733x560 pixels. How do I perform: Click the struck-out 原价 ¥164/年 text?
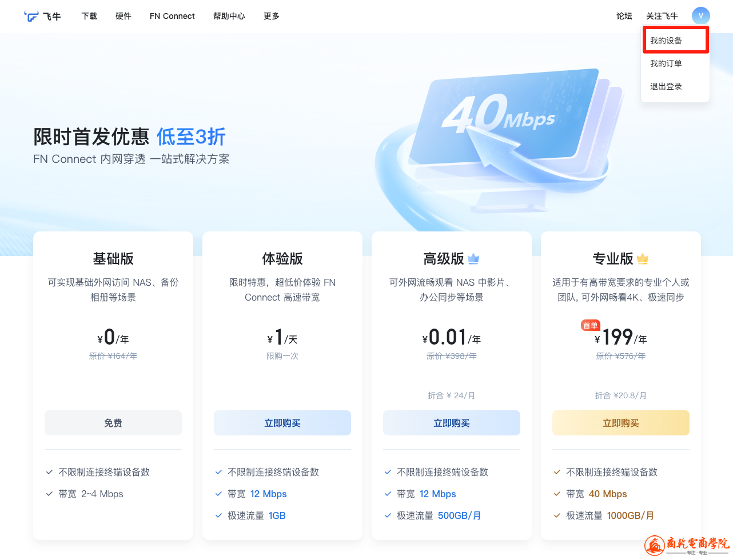tap(113, 356)
